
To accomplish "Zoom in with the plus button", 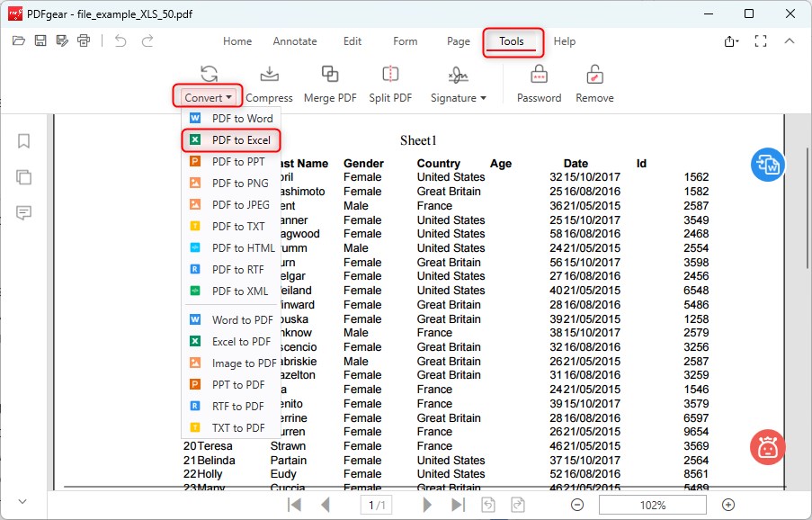I will point(728,505).
